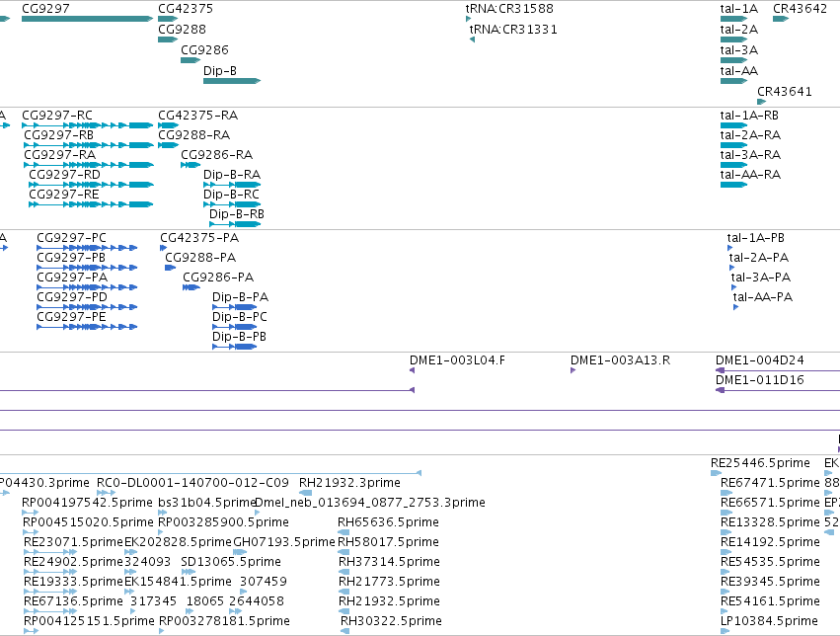Image resolution: width=840 pixels, height=636 pixels.
Task: Select the CG9297-PB protein label
Action: pyautogui.click(x=71, y=258)
